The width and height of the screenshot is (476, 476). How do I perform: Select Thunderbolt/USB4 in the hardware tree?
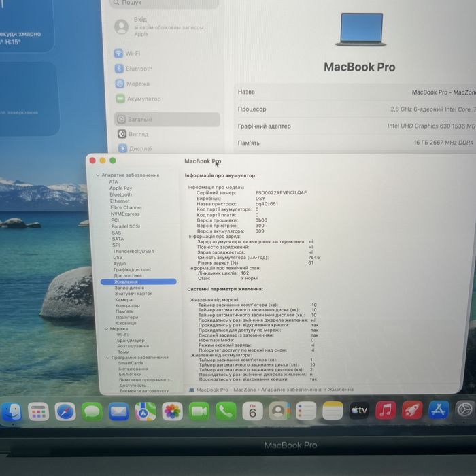pos(133,252)
